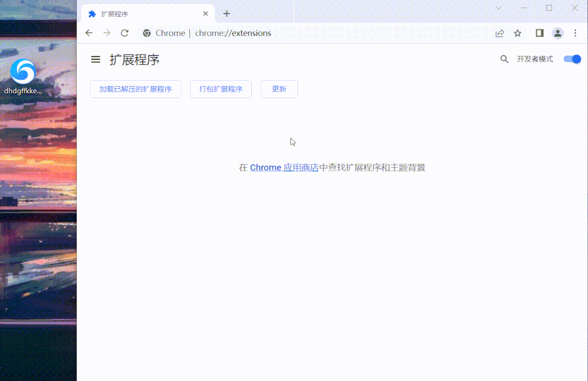The image size is (588, 381).
Task: Close the extensions tab
Action: click(205, 14)
